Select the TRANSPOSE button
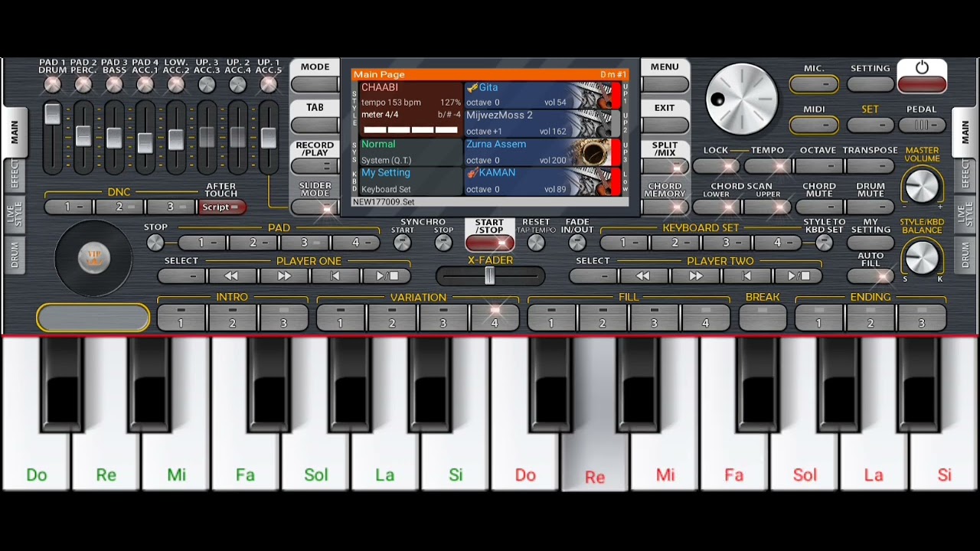Viewport: 980px width, 551px height. [871, 166]
